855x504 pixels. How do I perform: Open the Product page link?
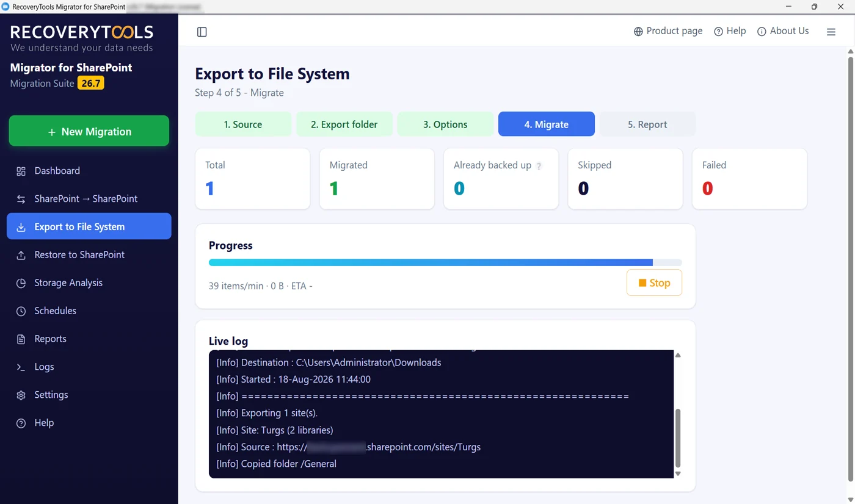pyautogui.click(x=668, y=31)
